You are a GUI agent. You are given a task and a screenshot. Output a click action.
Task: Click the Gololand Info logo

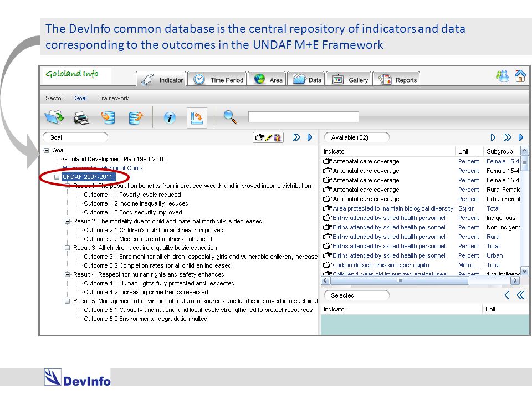pyautogui.click(x=72, y=74)
